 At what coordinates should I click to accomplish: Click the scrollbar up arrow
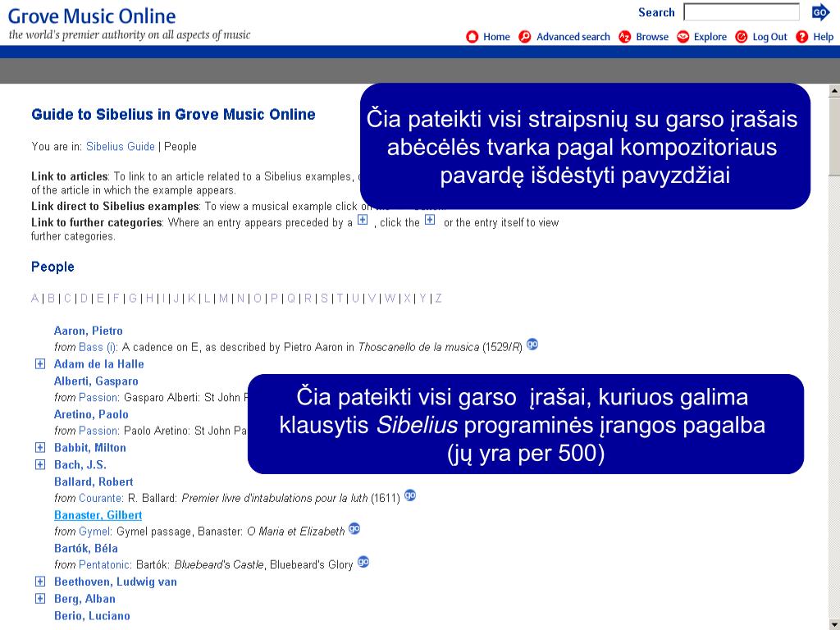click(834, 91)
